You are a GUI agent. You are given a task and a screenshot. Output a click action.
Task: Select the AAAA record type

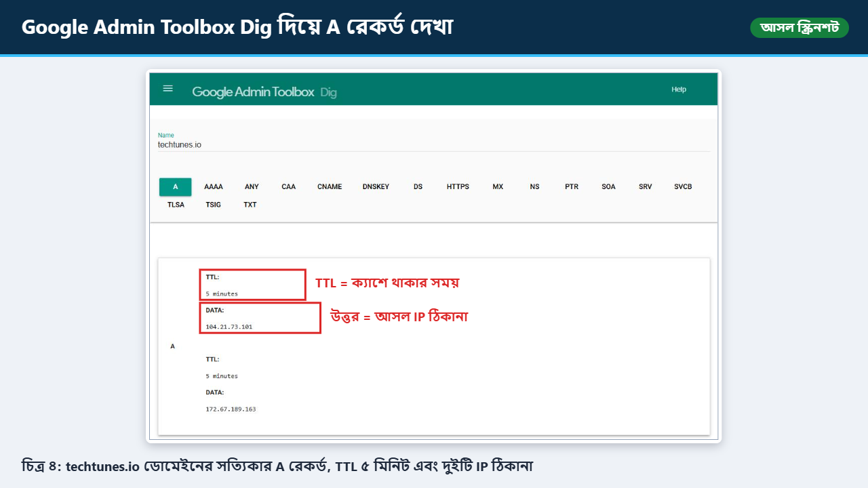[x=214, y=187]
